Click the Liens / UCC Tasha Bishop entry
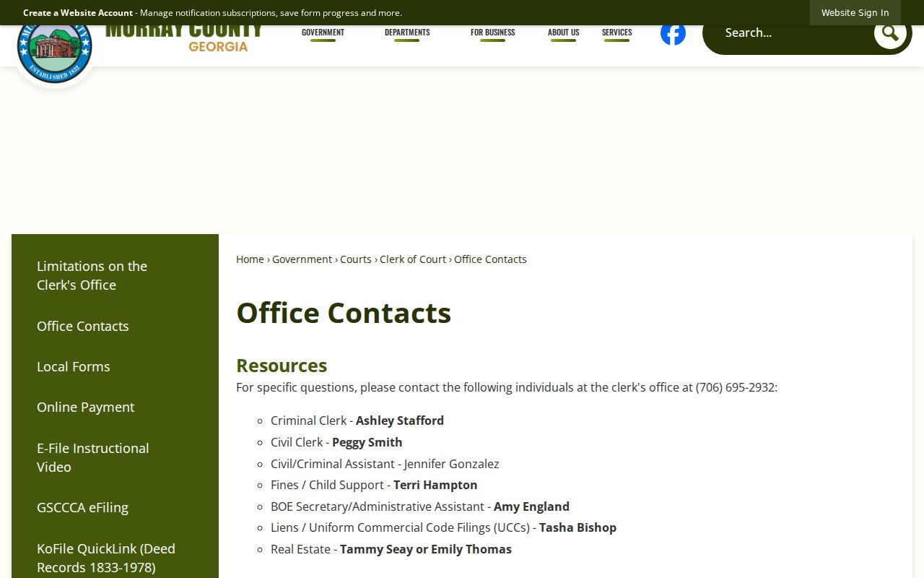The image size is (924, 578). pyautogui.click(x=443, y=527)
